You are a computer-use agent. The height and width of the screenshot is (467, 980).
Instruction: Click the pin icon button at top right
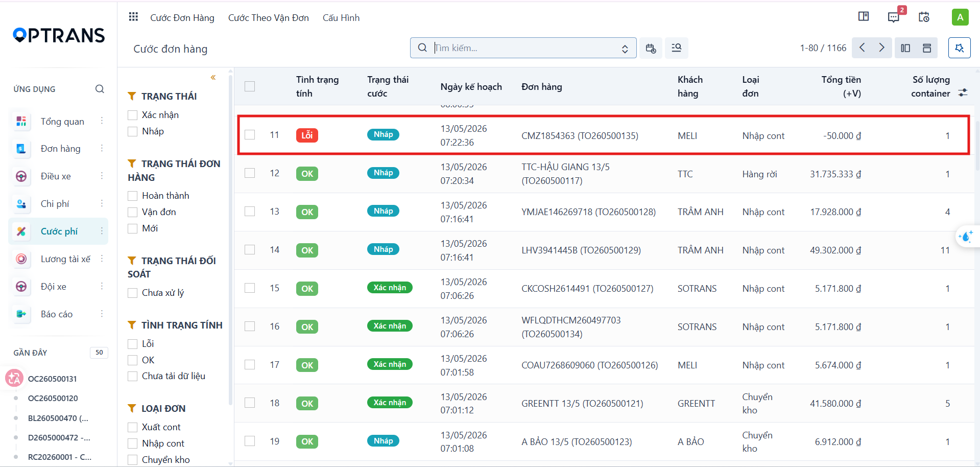[x=960, y=48]
